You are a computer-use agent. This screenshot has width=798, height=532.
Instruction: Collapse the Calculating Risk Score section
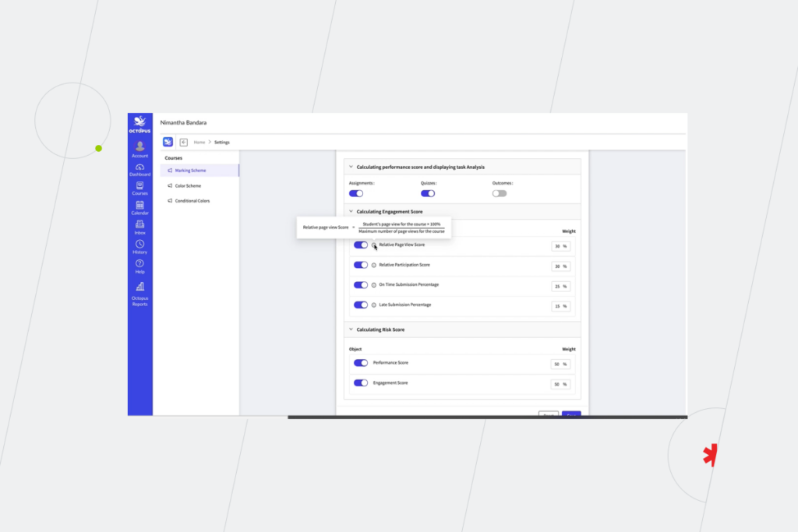pyautogui.click(x=351, y=329)
